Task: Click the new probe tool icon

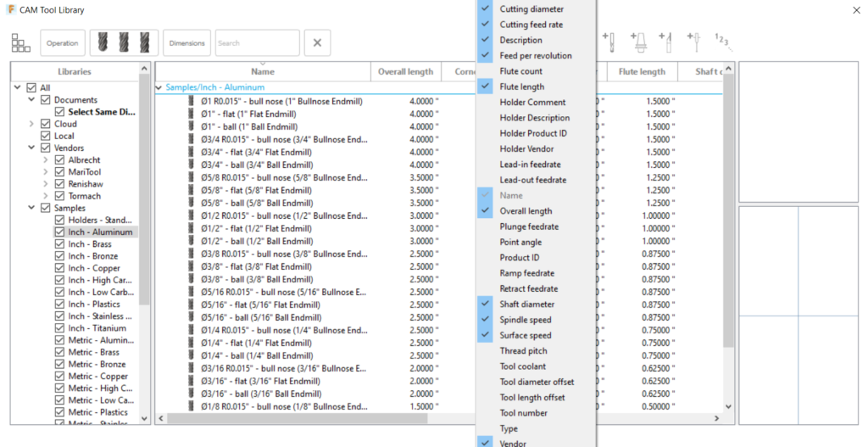Action: point(695,42)
